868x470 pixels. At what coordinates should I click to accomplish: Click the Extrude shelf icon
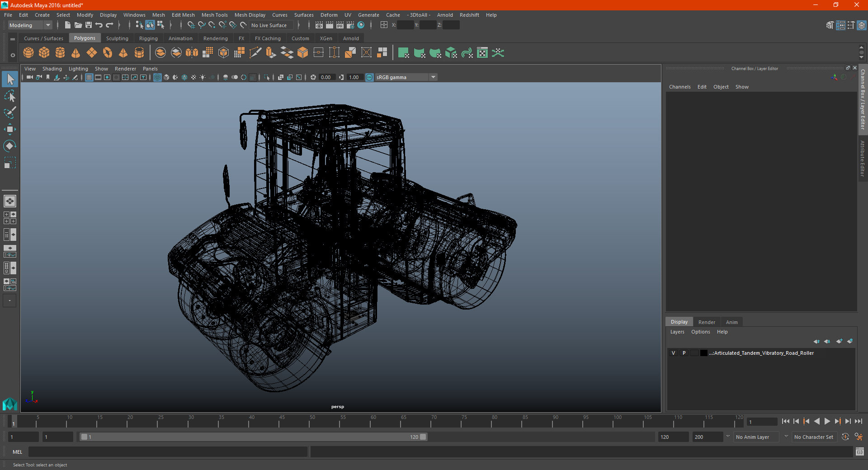click(271, 53)
